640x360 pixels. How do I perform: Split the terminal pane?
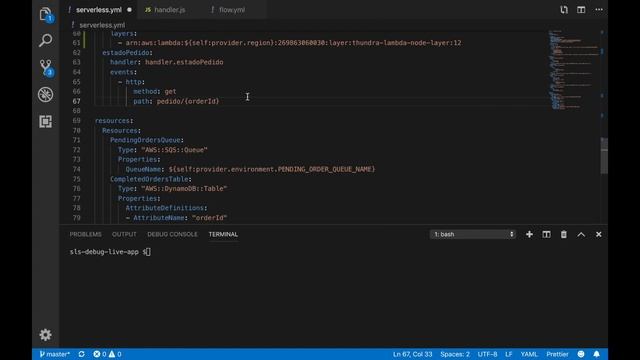pos(546,234)
